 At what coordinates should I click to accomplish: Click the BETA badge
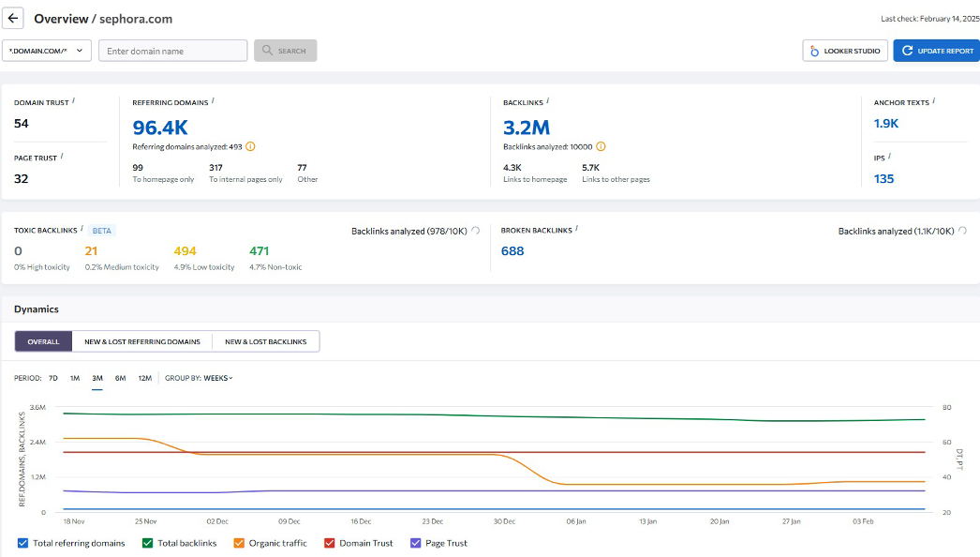pos(102,231)
